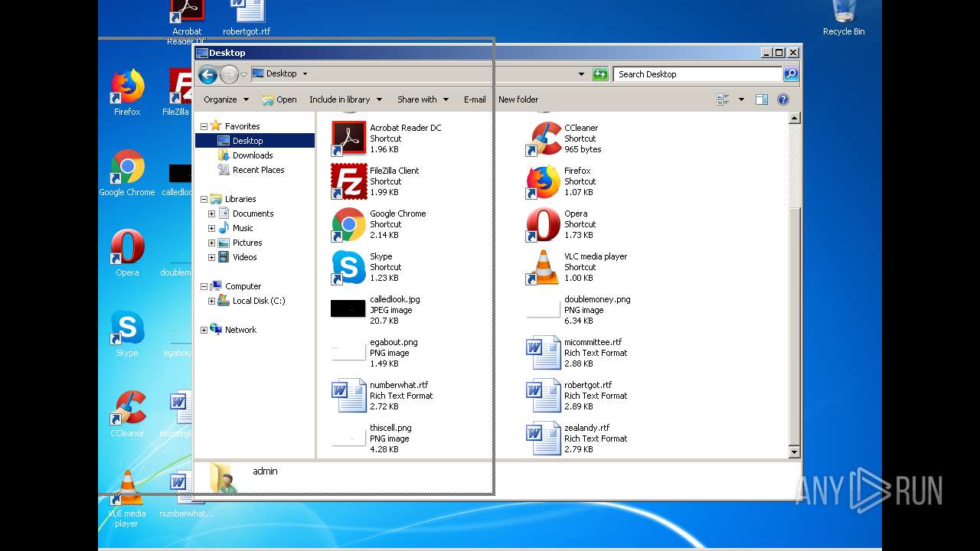Select FileZilla Client shortcut in Explorer list
This screenshot has height=551, width=980.
click(349, 181)
